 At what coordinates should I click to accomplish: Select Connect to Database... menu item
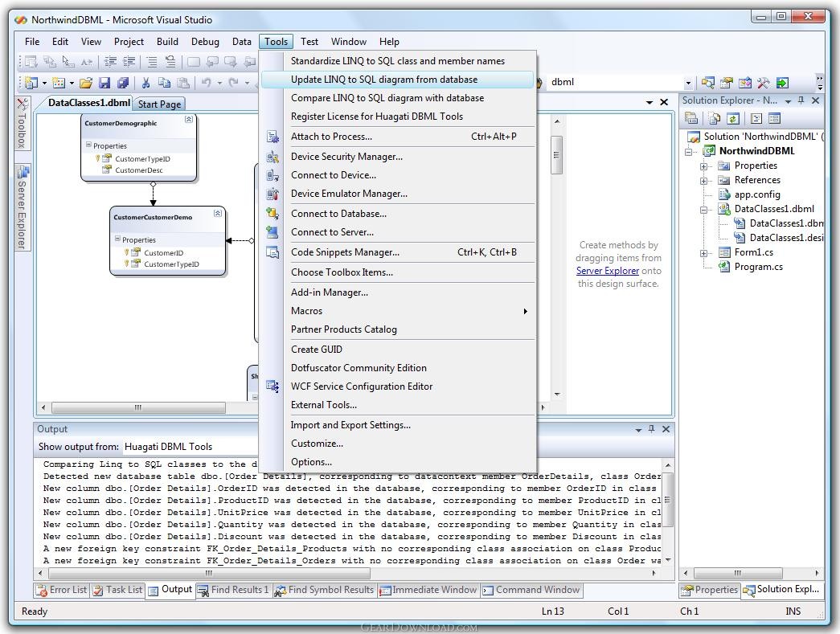click(x=398, y=214)
